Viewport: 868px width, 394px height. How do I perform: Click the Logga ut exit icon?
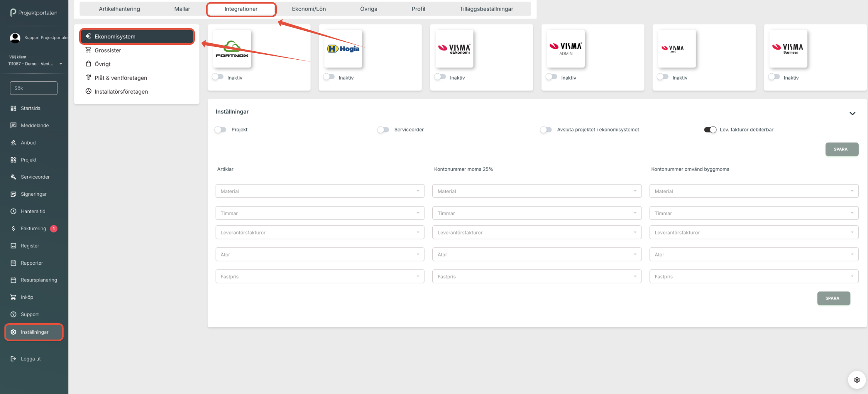click(13, 359)
